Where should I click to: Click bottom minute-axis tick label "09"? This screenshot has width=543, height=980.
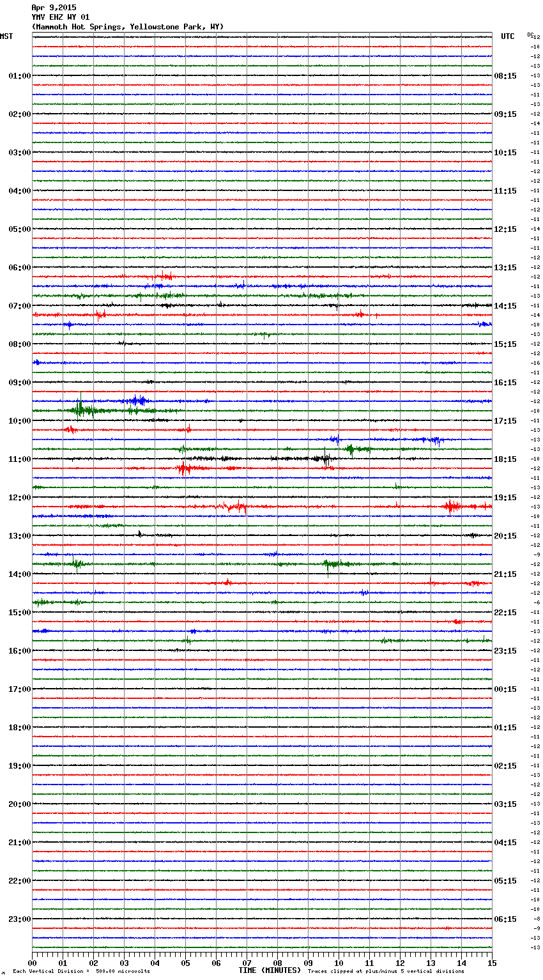coord(308,963)
